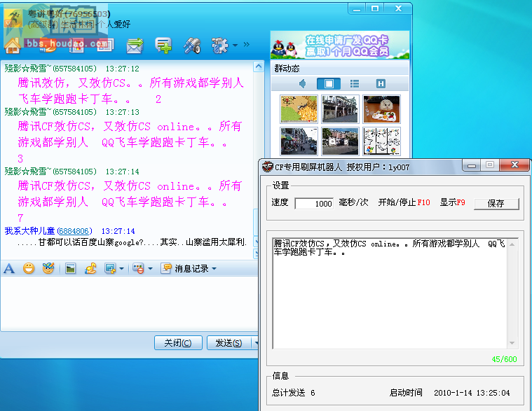Open the group home page icon
Image resolution: width=532 pixels, height=411 pixels.
tap(13, 46)
